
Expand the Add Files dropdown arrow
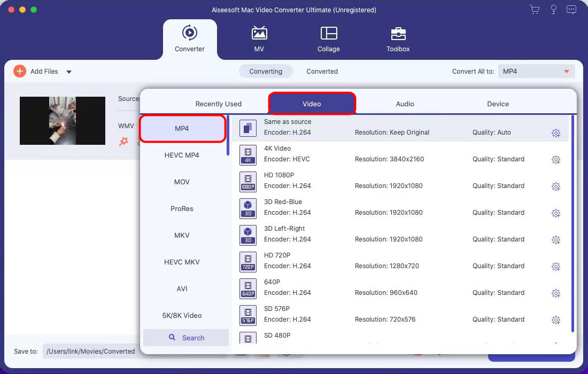coord(68,71)
